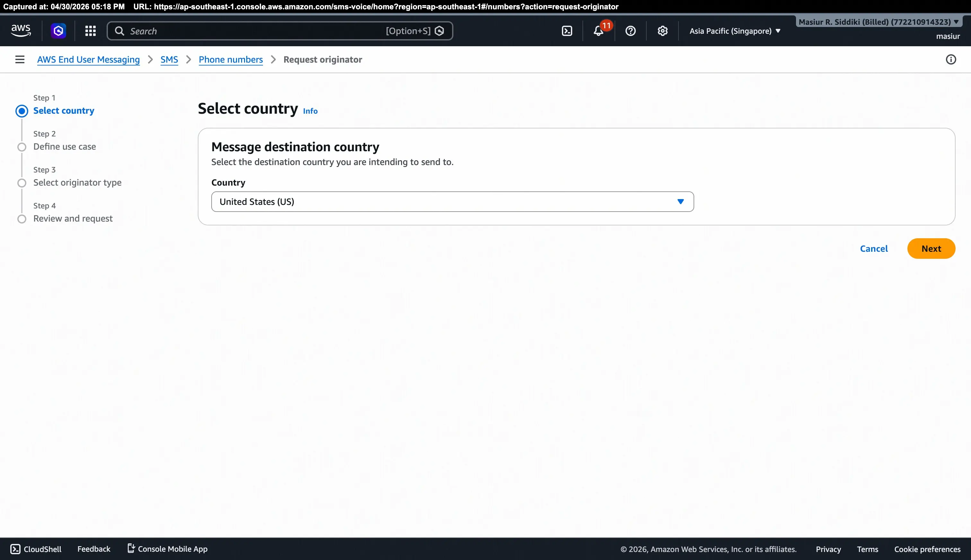Open Console Mobile App link
The width and height of the screenshot is (971, 560).
tap(167, 549)
